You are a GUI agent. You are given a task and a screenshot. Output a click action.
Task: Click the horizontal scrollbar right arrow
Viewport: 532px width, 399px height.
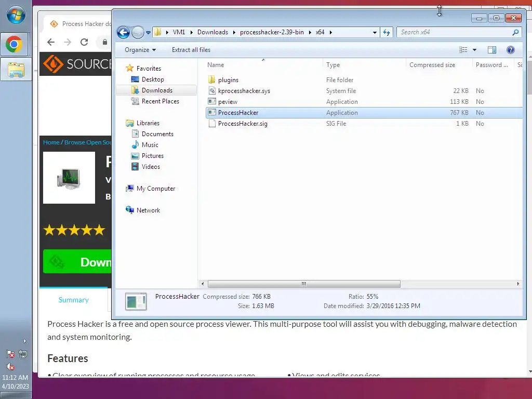(518, 284)
